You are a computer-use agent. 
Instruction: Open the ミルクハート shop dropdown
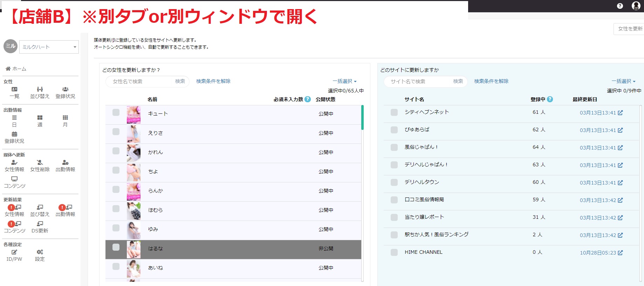click(x=49, y=47)
